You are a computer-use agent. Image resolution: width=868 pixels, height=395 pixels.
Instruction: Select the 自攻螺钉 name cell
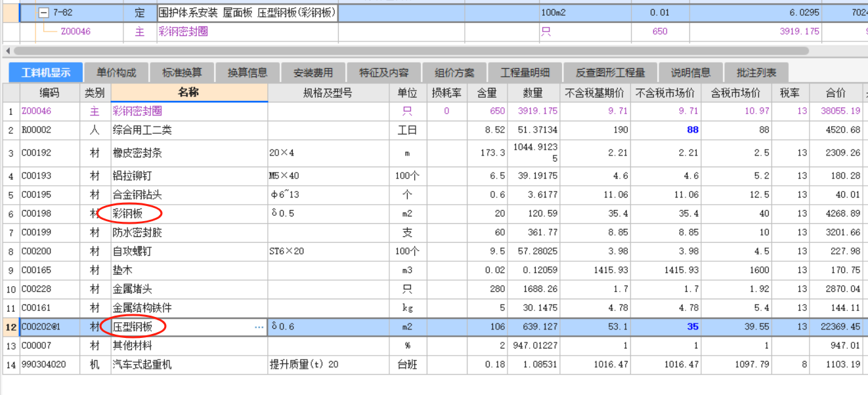(189, 251)
